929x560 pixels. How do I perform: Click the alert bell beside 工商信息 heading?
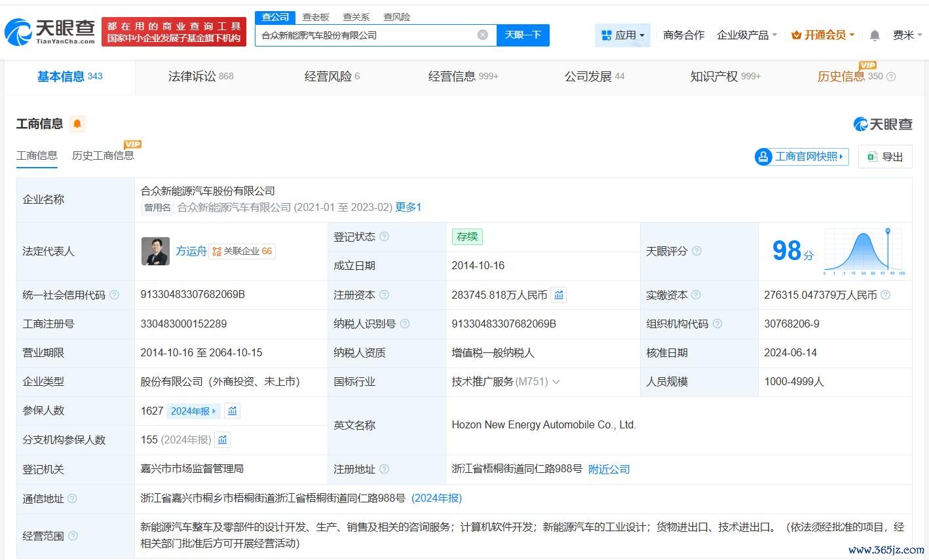point(77,124)
